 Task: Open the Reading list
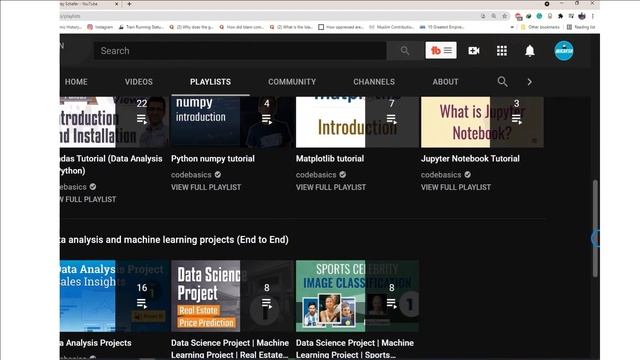coord(581,27)
